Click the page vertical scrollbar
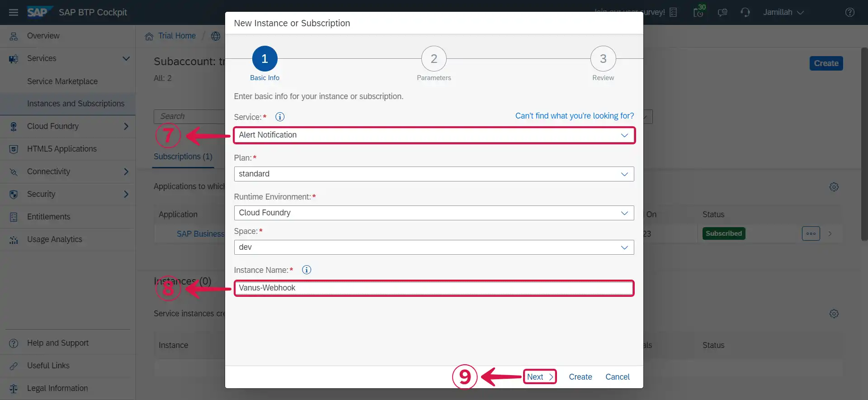Image resolution: width=868 pixels, height=400 pixels. (x=864, y=144)
